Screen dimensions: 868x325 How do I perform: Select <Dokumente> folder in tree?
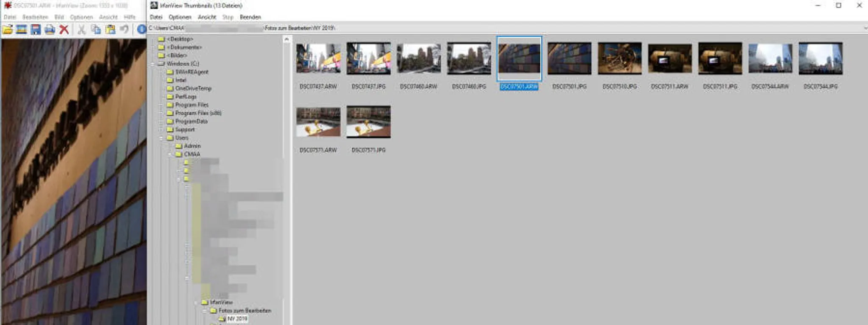coord(184,47)
